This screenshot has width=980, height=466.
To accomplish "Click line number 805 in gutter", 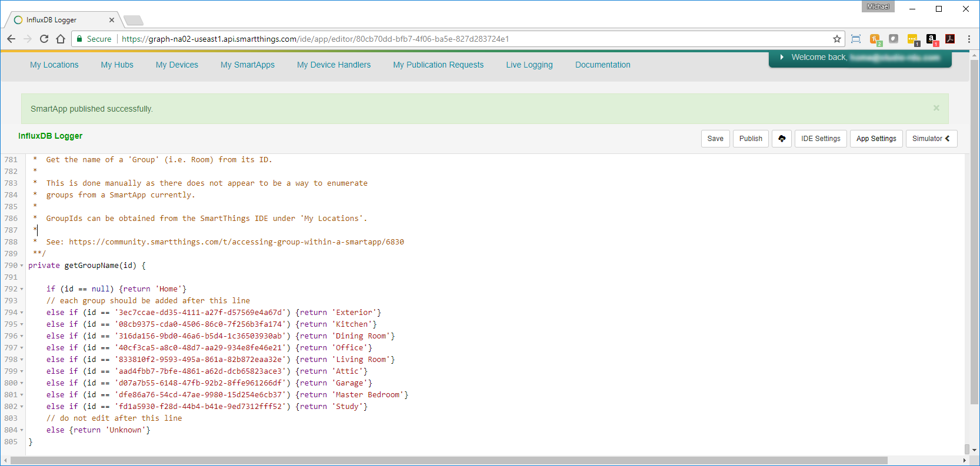I will point(11,442).
